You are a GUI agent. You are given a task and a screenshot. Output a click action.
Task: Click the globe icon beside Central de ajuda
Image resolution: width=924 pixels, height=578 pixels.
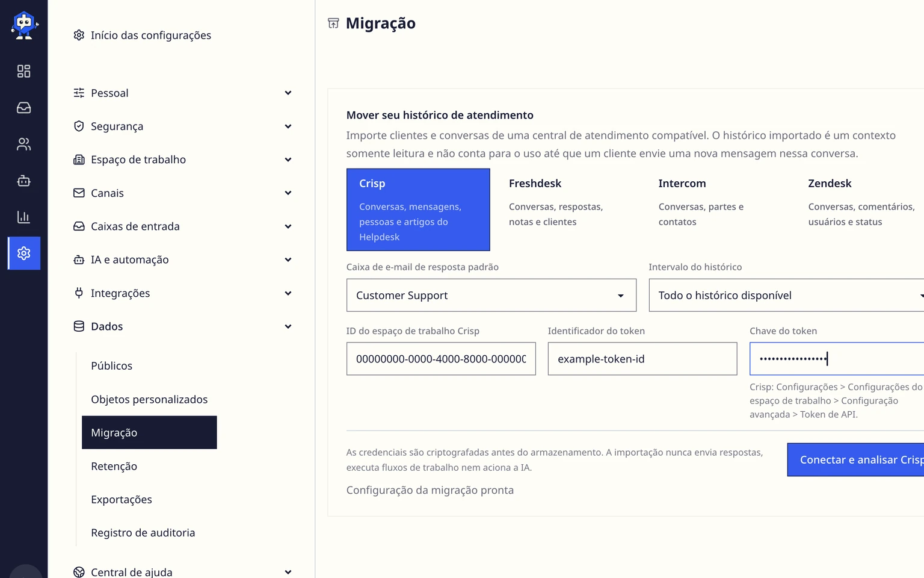tap(79, 572)
